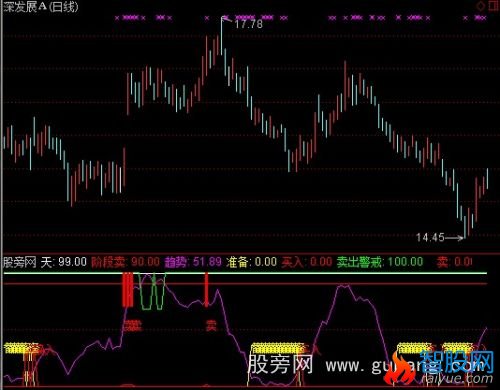Viewport: 500px width, 390px height.
Task: Select the 准备: 0.00 indicator value
Action: click(x=251, y=262)
